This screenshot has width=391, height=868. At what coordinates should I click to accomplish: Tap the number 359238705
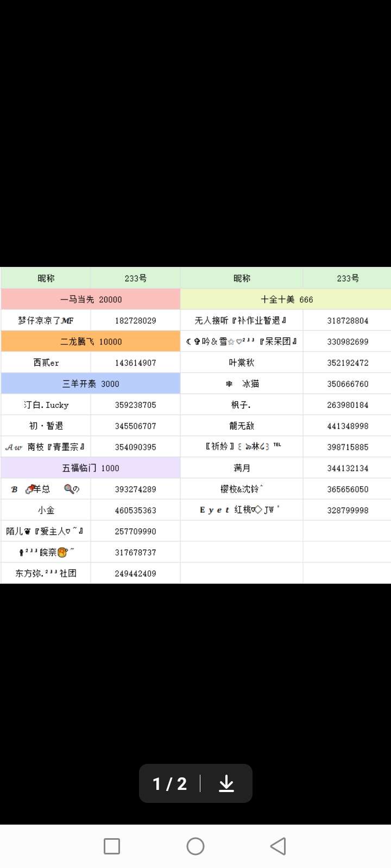[135, 405]
